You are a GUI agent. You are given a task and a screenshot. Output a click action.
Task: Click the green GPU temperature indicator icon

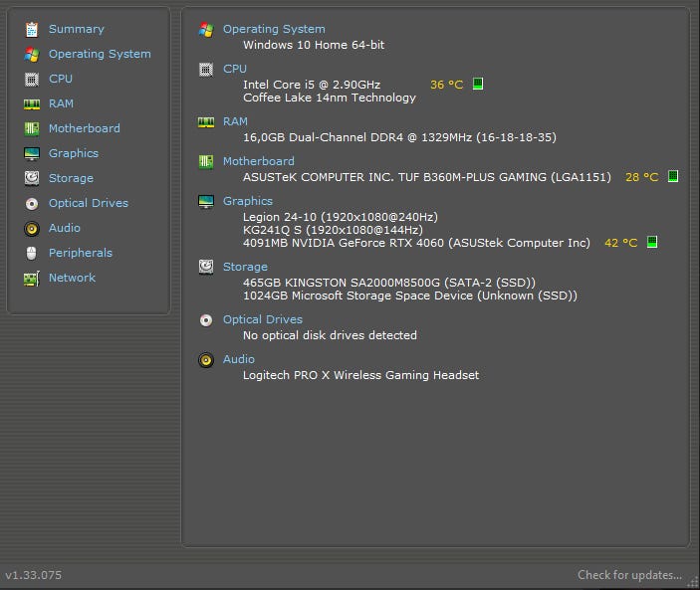click(x=652, y=242)
